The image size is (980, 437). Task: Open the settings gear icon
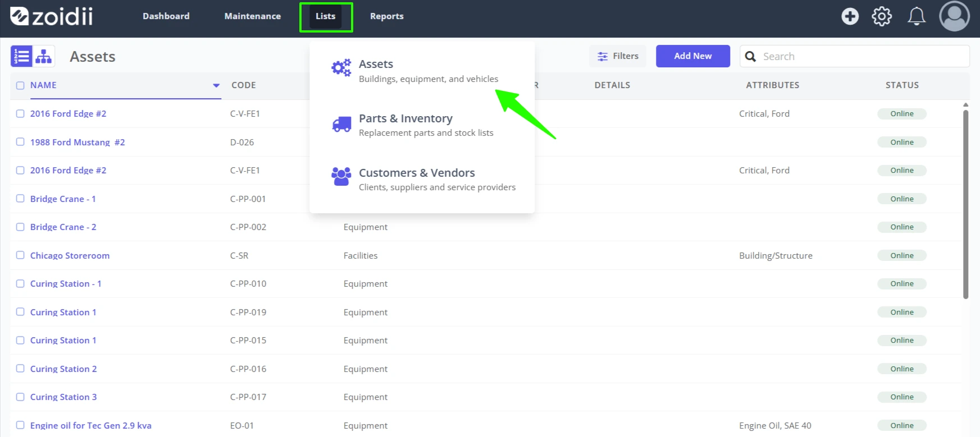(882, 16)
